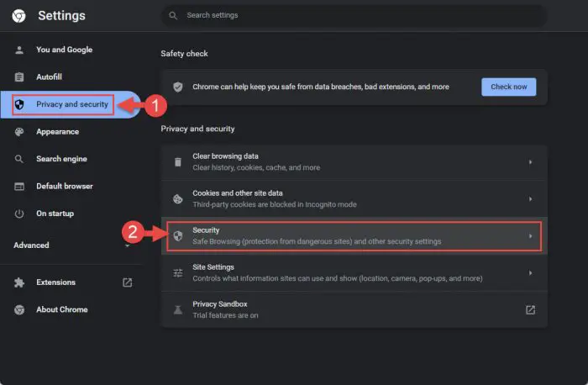
Task: Click the sliders icon for Site Settings
Action: 178,273
